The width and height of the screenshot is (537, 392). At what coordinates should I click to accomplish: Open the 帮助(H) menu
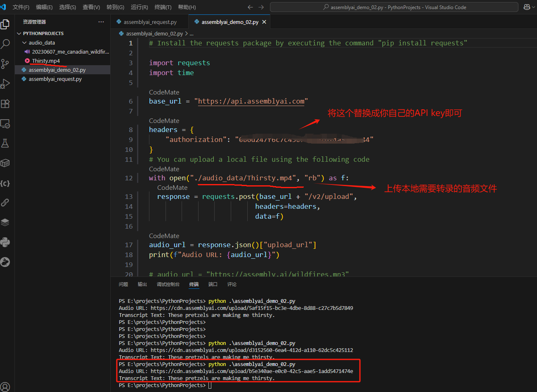187,7
